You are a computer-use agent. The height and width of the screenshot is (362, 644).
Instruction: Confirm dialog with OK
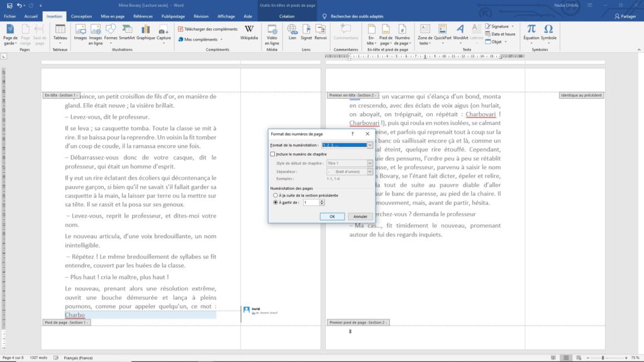pos(332,216)
